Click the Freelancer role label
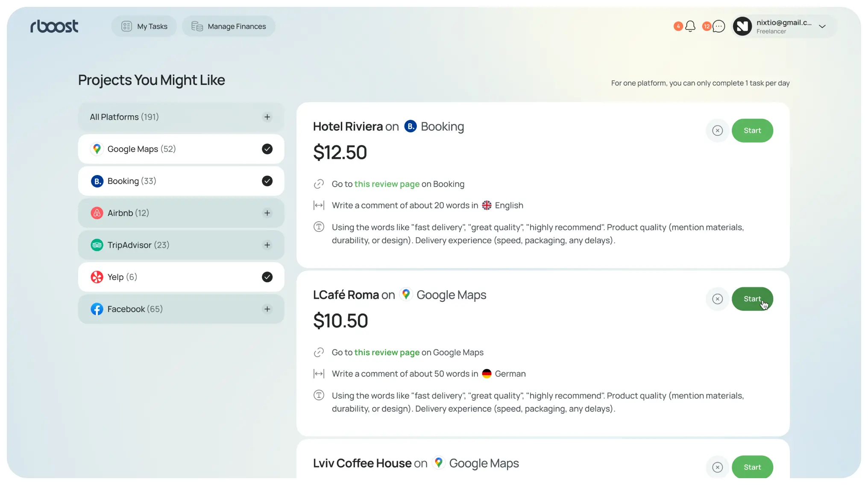This screenshot has height=485, width=868. 771,32
